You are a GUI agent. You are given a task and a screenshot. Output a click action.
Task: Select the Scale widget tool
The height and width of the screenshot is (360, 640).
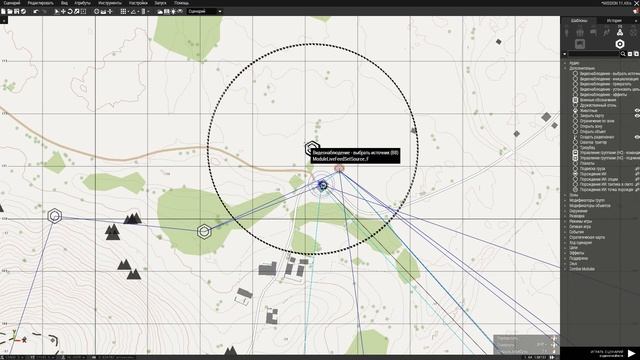tap(76, 11)
